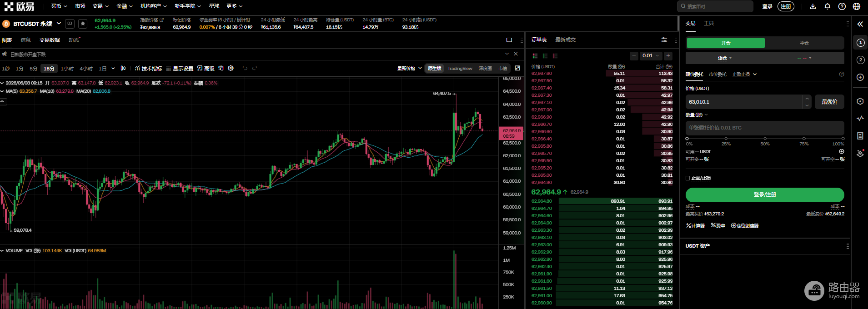Click the candlestick chart type icon
Screen dimensions: 868x309
[123, 68]
